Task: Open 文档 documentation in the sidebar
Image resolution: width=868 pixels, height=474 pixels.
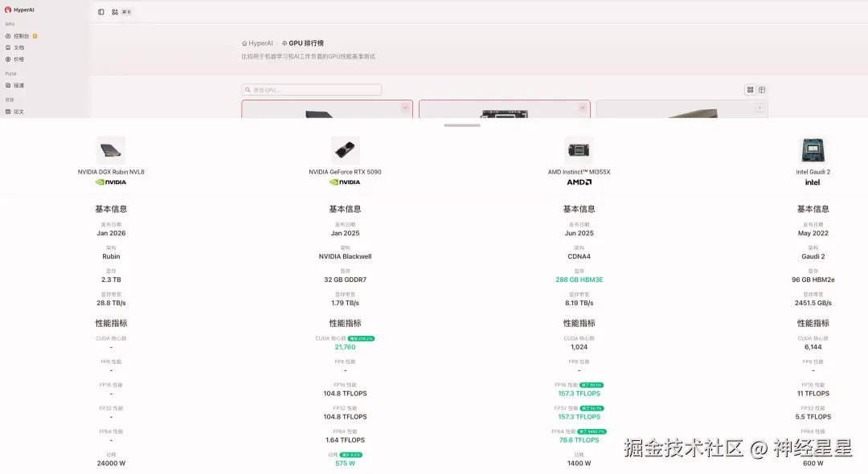Action: 21,47
